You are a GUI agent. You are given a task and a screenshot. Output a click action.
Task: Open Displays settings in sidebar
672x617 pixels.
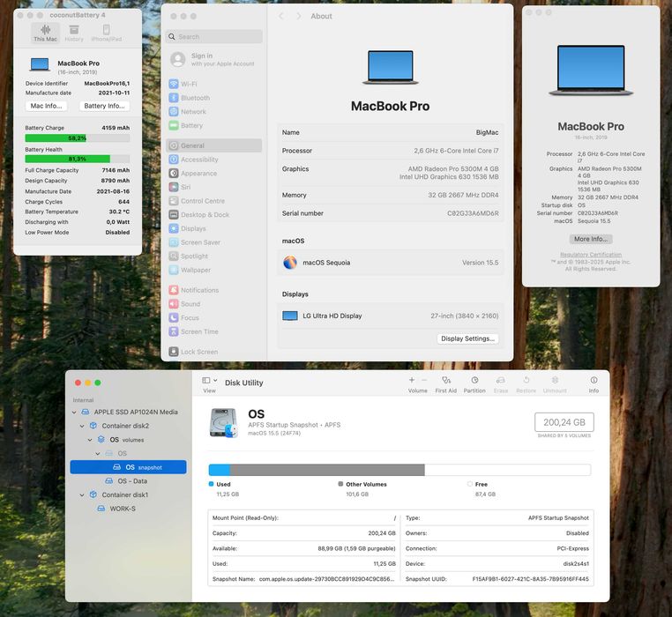pos(213,228)
